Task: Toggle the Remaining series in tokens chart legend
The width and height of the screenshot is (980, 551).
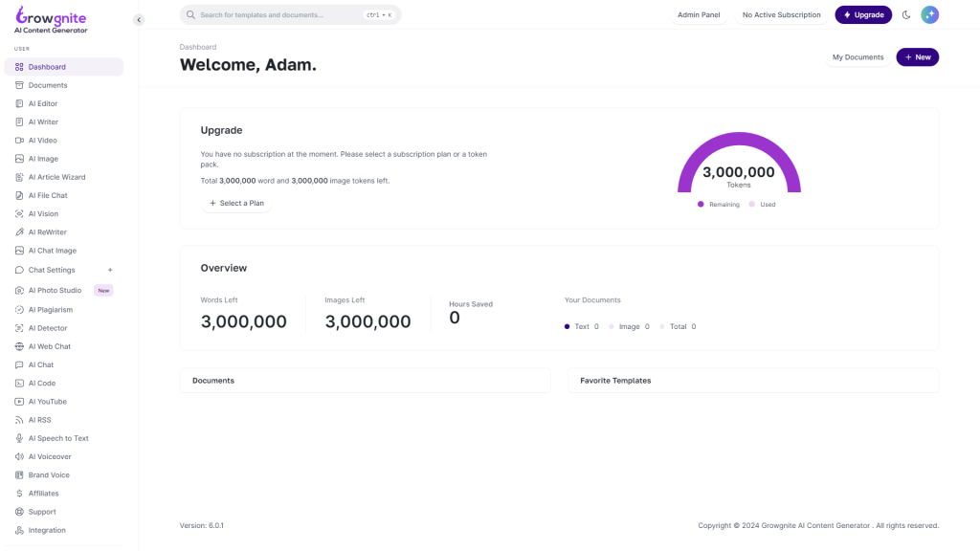Action: click(x=719, y=205)
